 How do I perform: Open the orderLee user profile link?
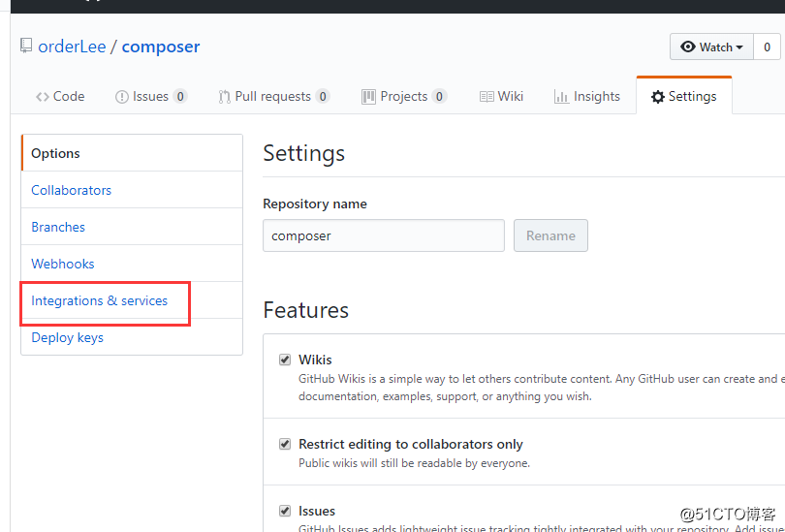pyautogui.click(x=72, y=47)
